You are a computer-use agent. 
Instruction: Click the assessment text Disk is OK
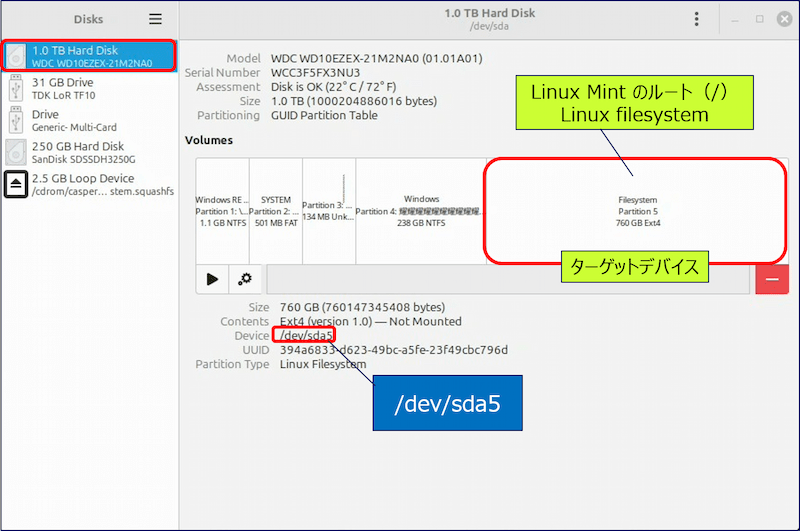(334, 87)
